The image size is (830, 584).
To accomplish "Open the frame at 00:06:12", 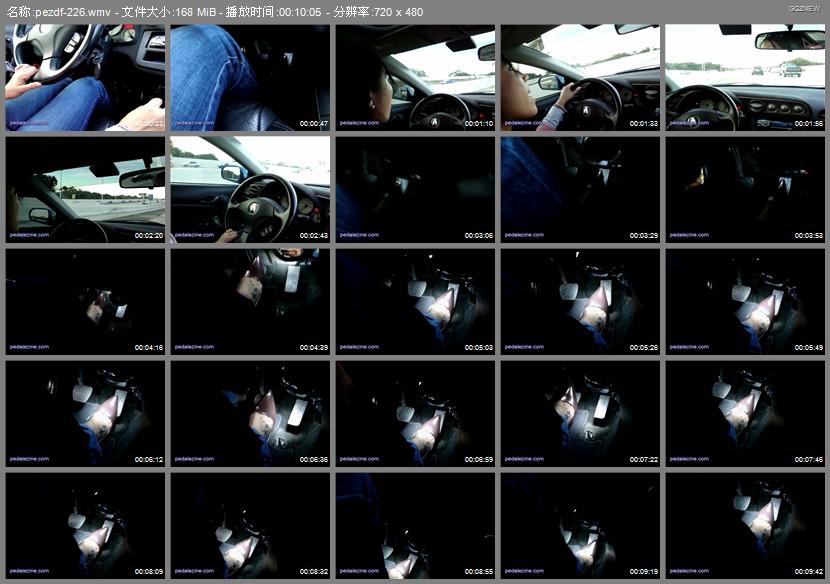I will click(x=85, y=414).
